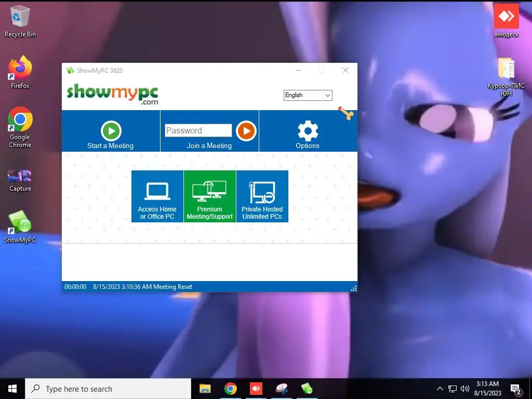Click the Join a Meeting label
This screenshot has height=399, width=532.
209,146
